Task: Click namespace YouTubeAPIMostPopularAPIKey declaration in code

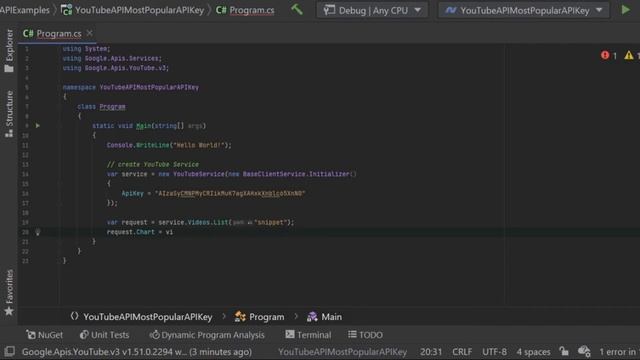Action: (131, 87)
